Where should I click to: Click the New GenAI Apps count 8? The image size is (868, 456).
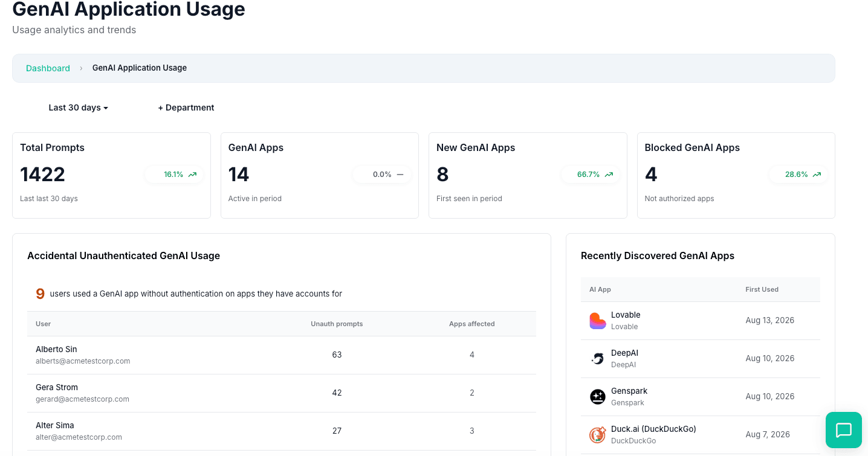point(442,175)
